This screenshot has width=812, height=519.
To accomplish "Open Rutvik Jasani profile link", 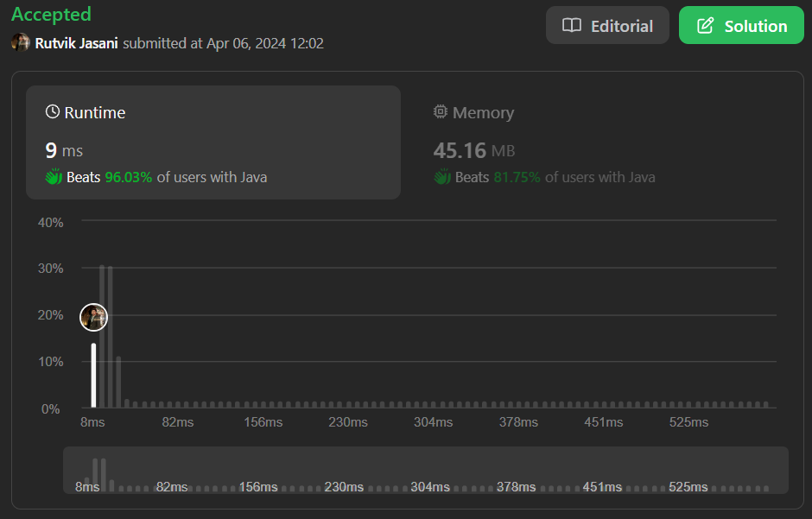I will (76, 43).
